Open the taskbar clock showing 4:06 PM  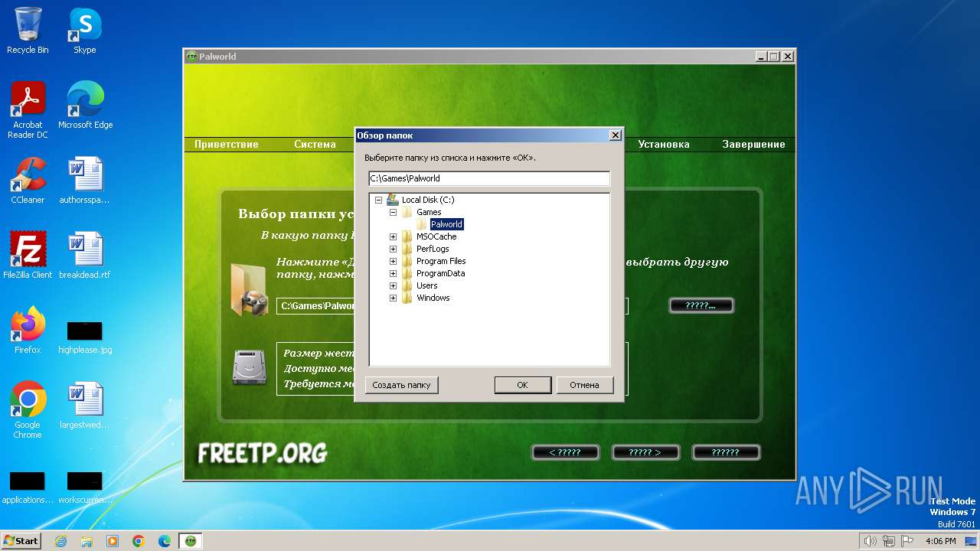tap(940, 541)
